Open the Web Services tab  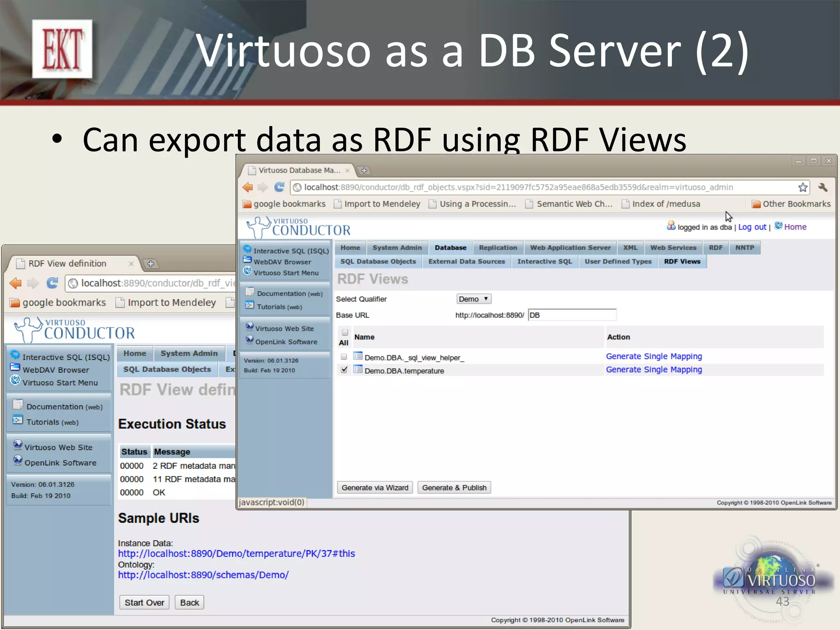pyautogui.click(x=673, y=248)
